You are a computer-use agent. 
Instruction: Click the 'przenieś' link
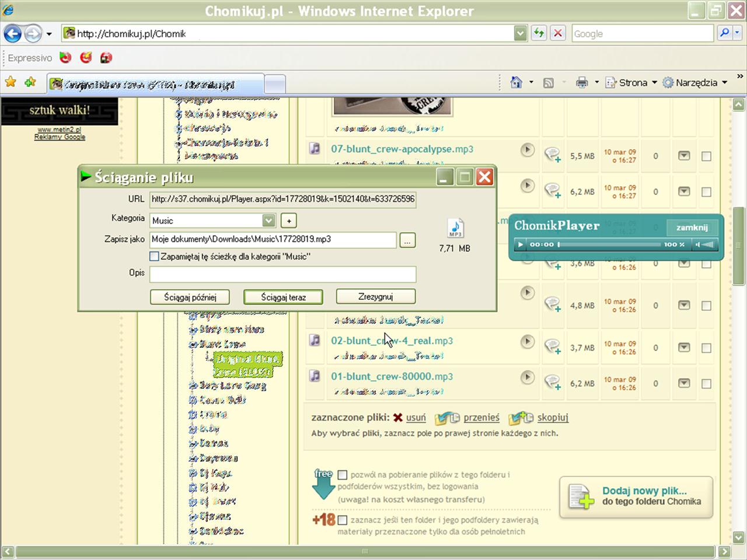[x=481, y=418]
